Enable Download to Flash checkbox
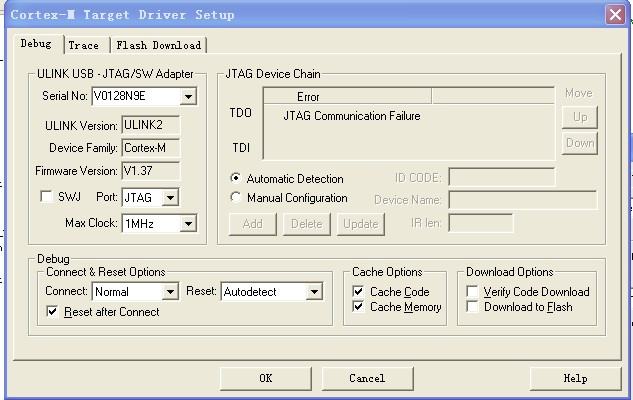633x400 pixels. [472, 307]
